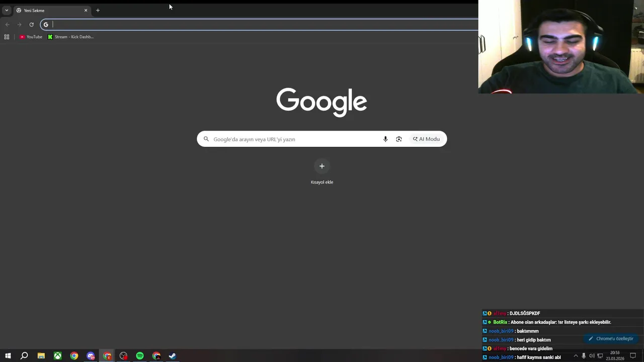Image resolution: width=644 pixels, height=362 pixels.
Task: Open the taskbar clock showing 20:53
Action: point(615,355)
